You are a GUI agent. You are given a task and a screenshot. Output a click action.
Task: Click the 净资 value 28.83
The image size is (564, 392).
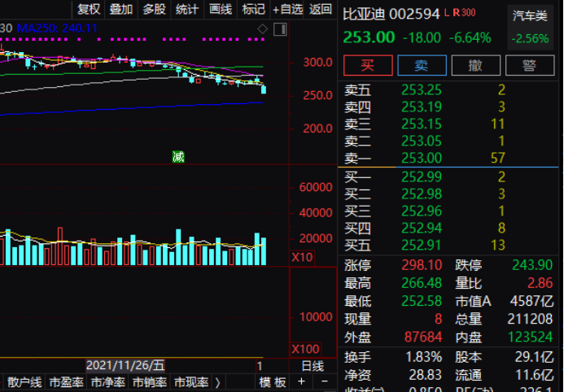(425, 375)
